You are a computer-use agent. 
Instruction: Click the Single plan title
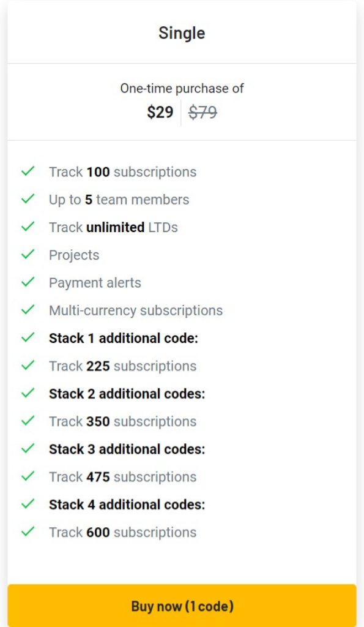pyautogui.click(x=182, y=33)
